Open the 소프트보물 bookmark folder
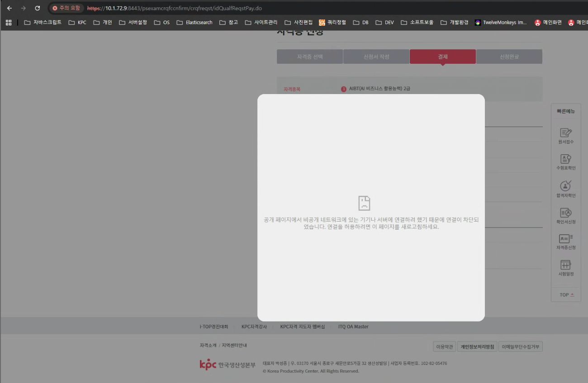Image resolution: width=588 pixels, height=383 pixels. click(x=417, y=22)
